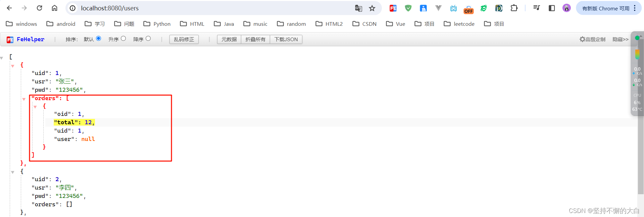Image resolution: width=644 pixels, height=217 pixels.
Task: Open bilibili TV extension icon
Action: pos(453,8)
